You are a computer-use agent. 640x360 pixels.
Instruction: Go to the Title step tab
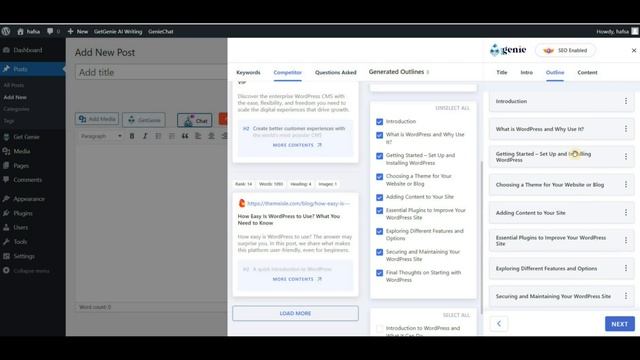(x=502, y=72)
